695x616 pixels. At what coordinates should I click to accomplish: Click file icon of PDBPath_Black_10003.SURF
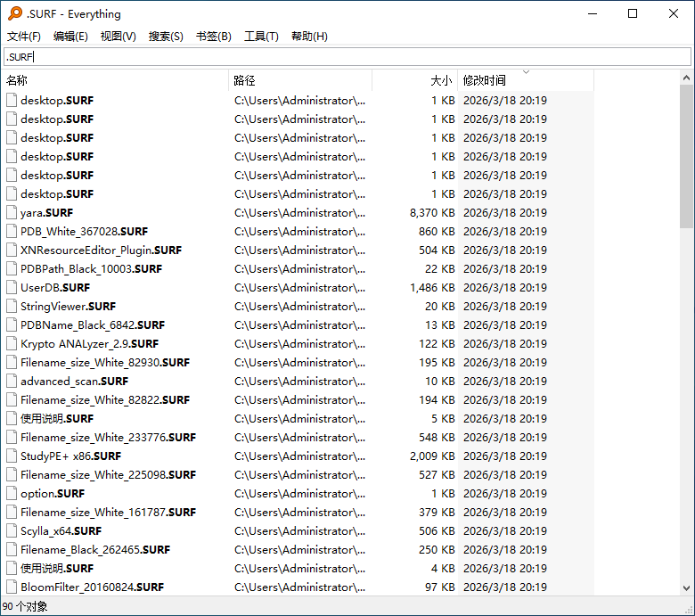12,268
